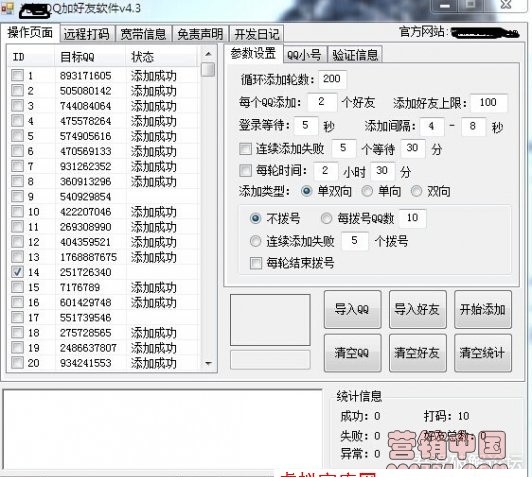The image size is (532, 500).
Task: Click the scroll down arrow of QQ list
Action: pos(208,363)
